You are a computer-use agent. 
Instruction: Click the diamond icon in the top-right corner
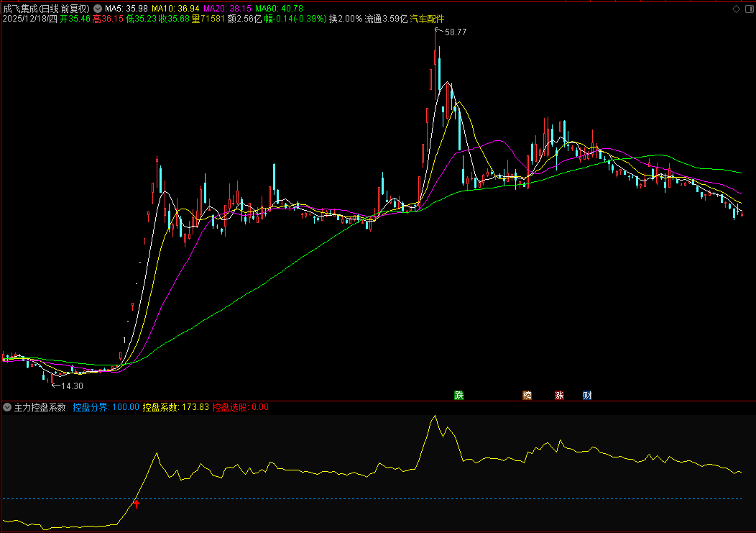coord(736,9)
